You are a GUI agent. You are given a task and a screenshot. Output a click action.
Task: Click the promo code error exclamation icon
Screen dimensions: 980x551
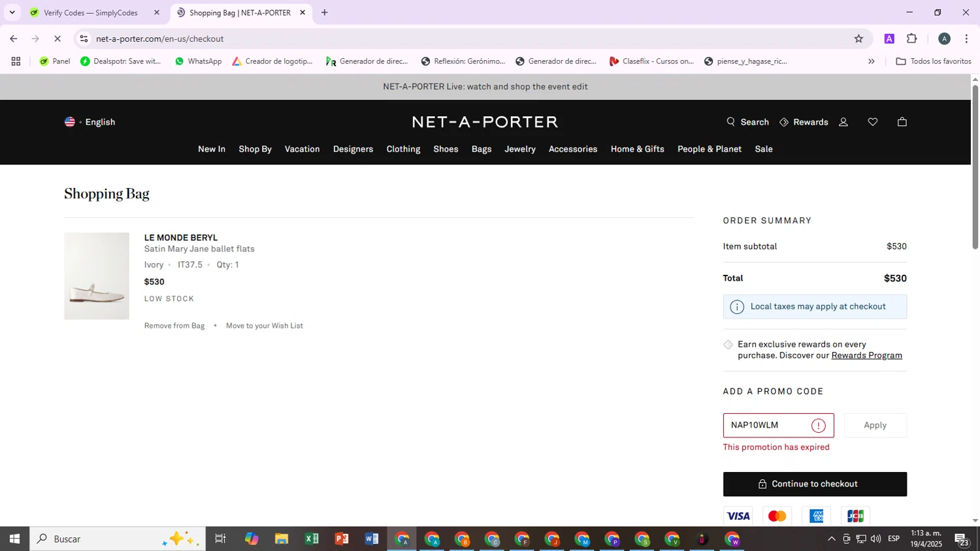tap(819, 426)
